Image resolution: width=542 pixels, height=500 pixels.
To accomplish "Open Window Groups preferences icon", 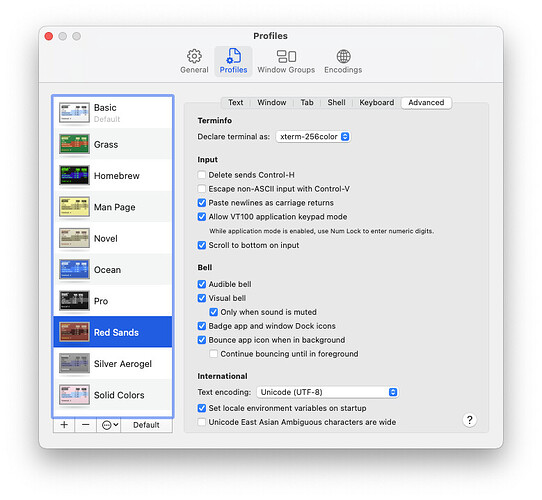I will click(x=286, y=56).
